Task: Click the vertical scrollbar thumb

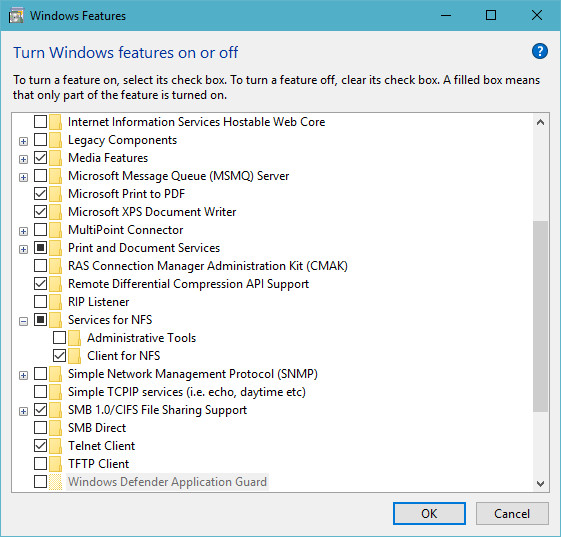Action: 541,316
